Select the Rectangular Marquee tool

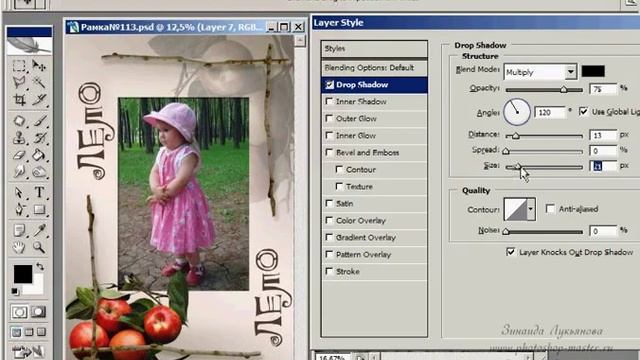click(19, 66)
